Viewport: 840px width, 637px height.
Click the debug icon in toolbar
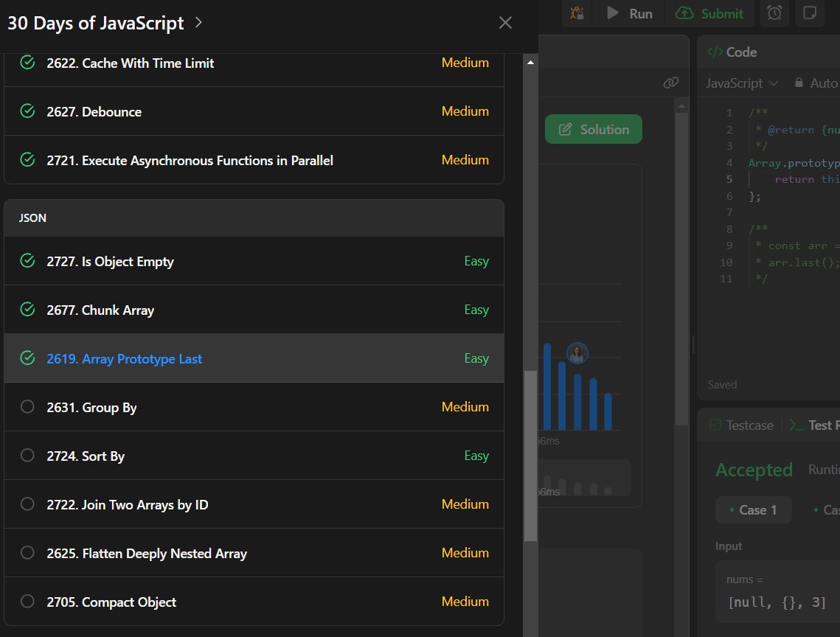577,13
